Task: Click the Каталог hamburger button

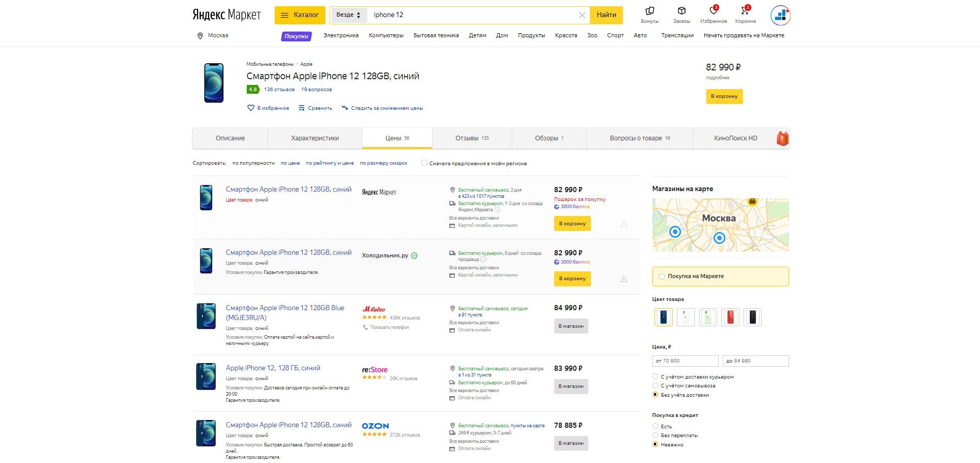Action: (300, 15)
